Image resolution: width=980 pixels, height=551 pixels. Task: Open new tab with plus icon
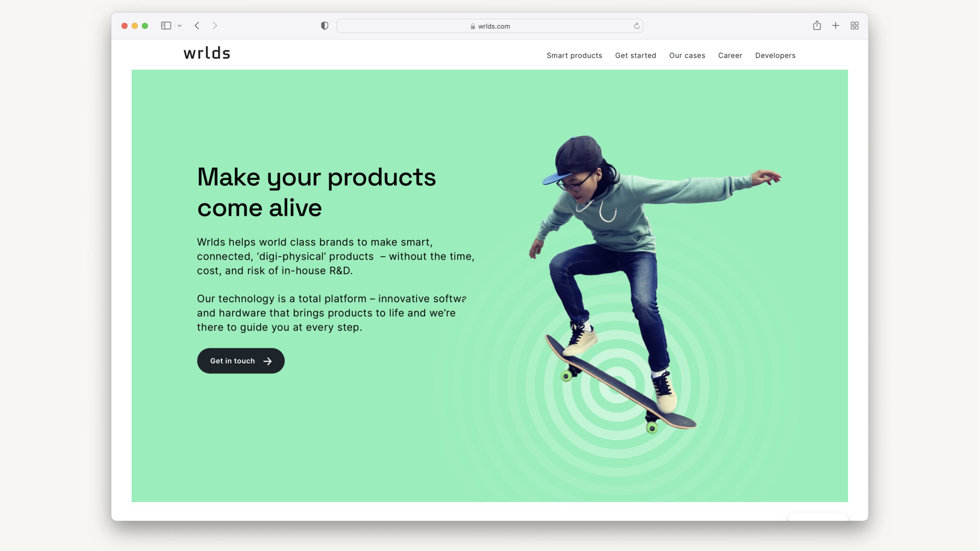pyautogui.click(x=835, y=26)
